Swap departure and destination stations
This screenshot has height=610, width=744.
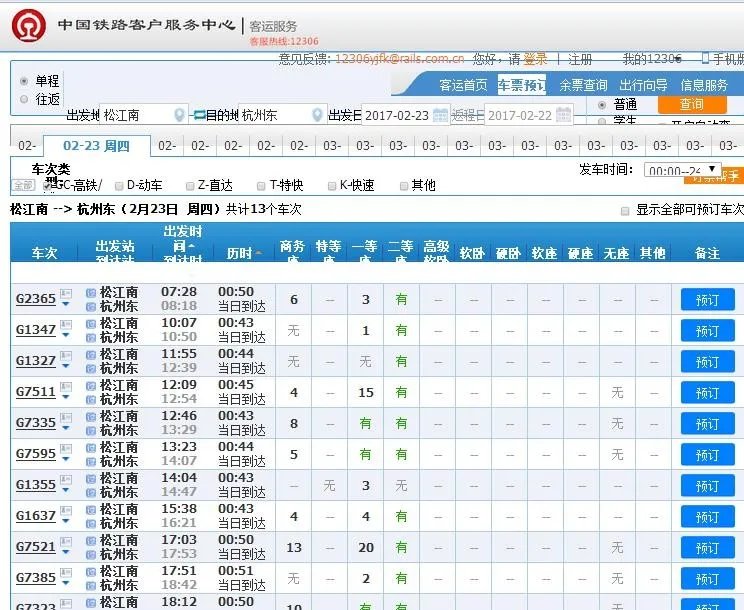[x=198, y=114]
